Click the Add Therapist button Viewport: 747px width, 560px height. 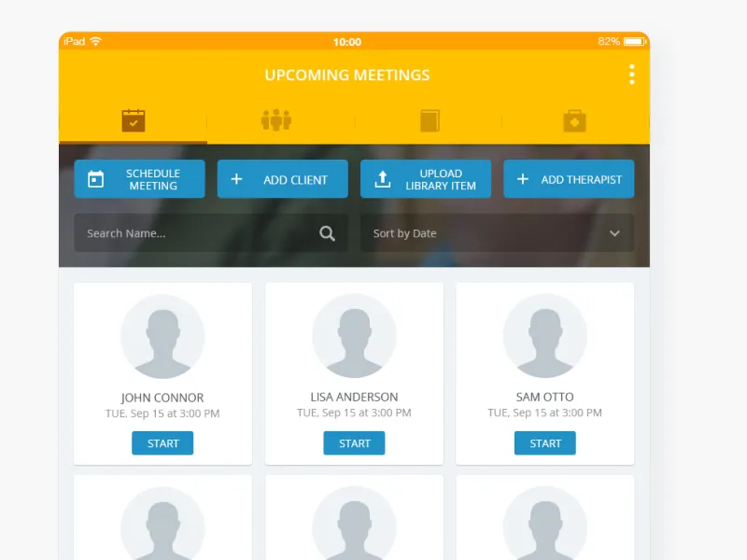coord(569,179)
